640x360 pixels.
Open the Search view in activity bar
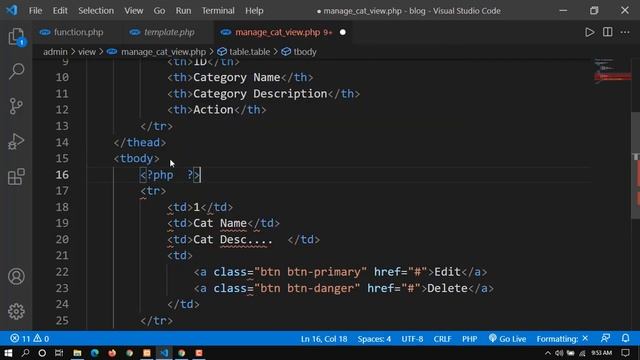[x=16, y=71]
